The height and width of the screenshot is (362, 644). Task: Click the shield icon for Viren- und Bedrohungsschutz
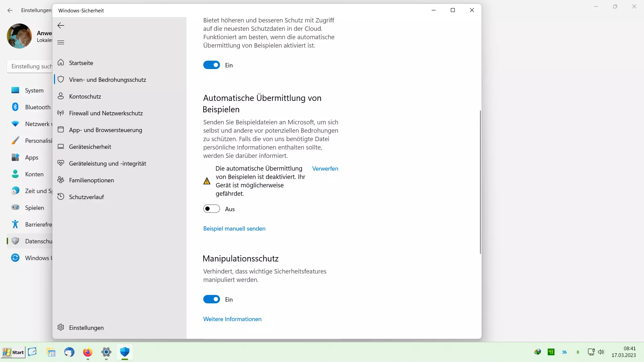click(x=61, y=79)
